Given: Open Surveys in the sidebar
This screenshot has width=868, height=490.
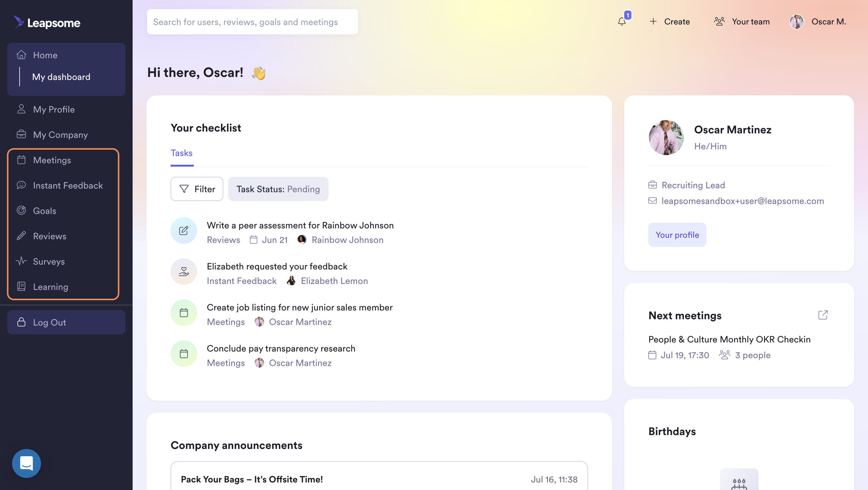Looking at the screenshot, I should click(49, 261).
